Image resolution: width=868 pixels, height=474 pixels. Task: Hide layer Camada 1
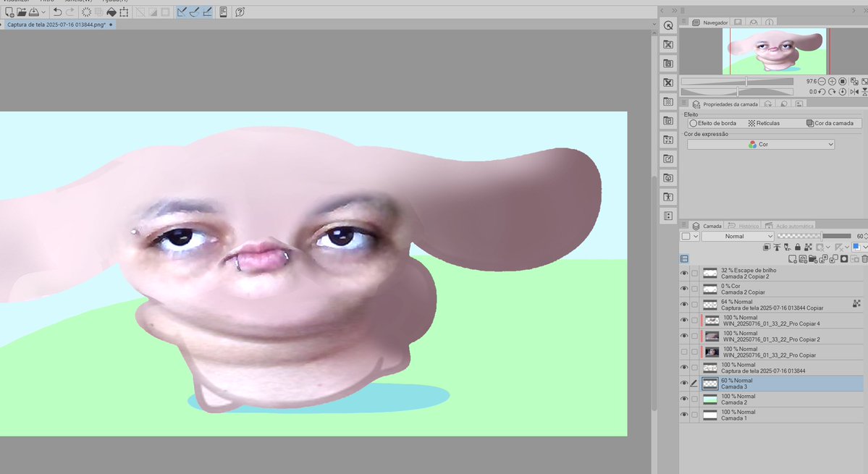click(x=684, y=415)
